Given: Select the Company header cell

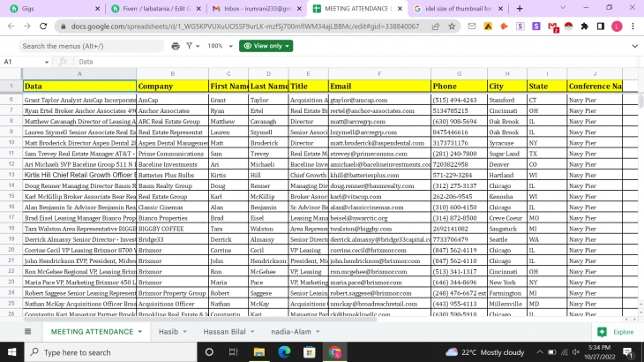Looking at the screenshot, I should click(173, 87).
